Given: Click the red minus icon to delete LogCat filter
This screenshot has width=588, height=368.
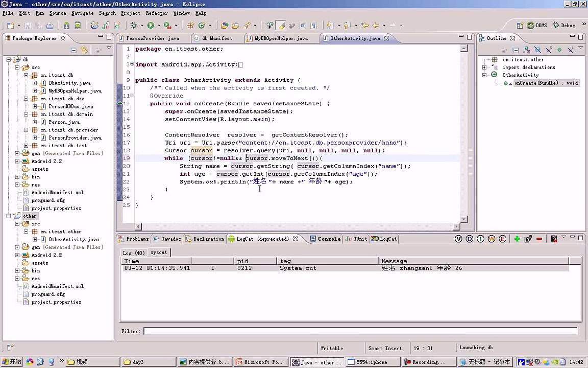Looking at the screenshot, I should (x=539, y=239).
